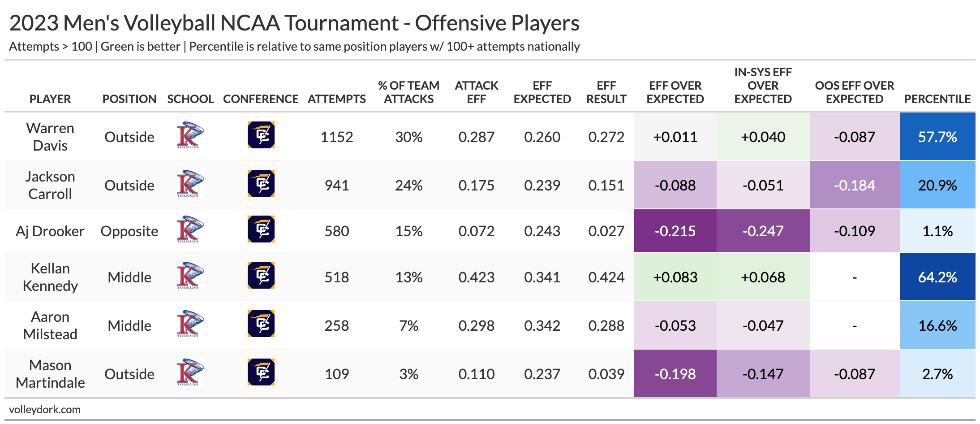Viewport: 980px width, 424px height.
Task: Select the conference logo in Aj Drooker's row
Action: tap(261, 229)
